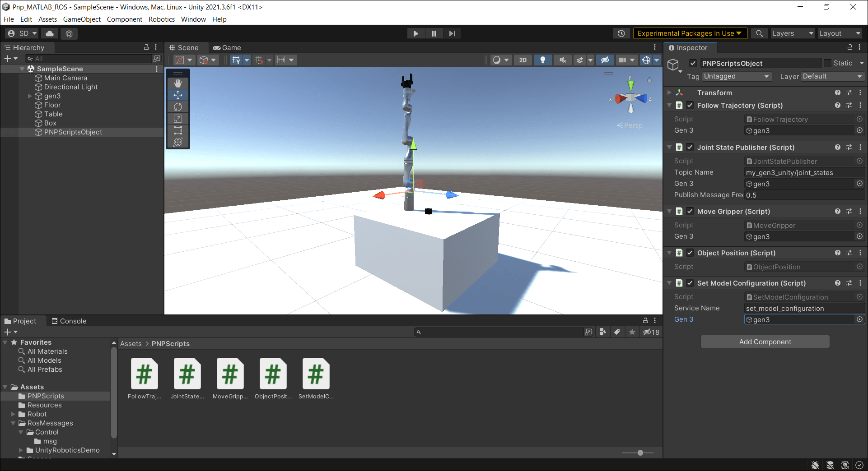Select the Transform tool
This screenshot has width=868, height=471.
[178, 142]
